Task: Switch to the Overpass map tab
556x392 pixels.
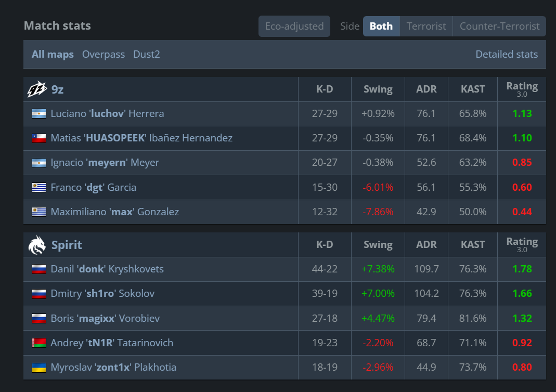Action: [104, 54]
